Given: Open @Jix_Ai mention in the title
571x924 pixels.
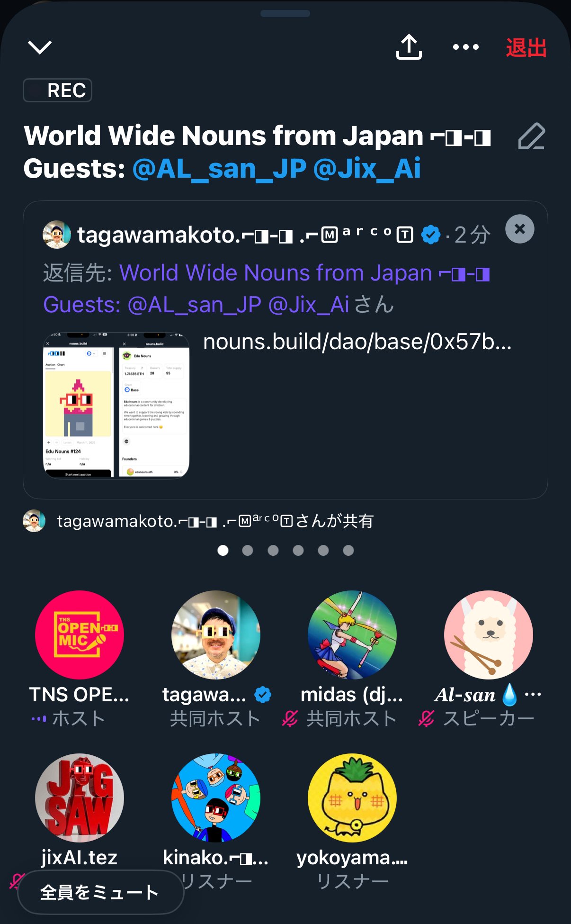Looking at the screenshot, I should (367, 169).
